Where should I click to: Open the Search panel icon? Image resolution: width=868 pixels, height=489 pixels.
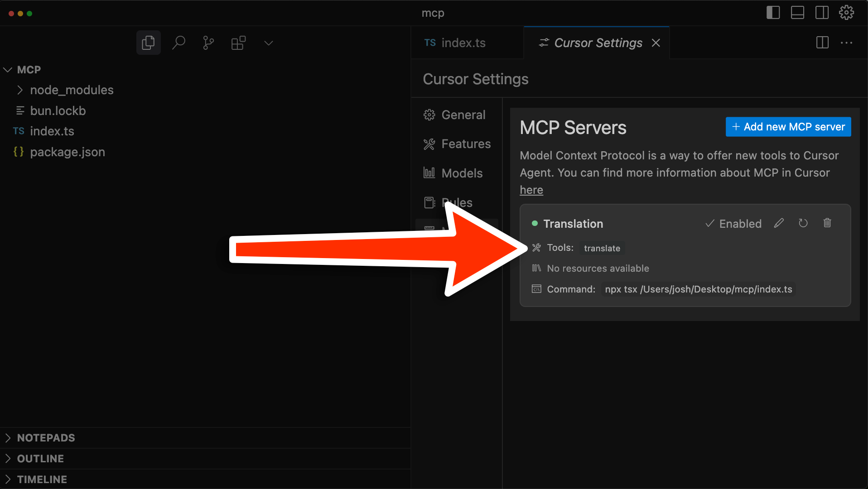178,43
